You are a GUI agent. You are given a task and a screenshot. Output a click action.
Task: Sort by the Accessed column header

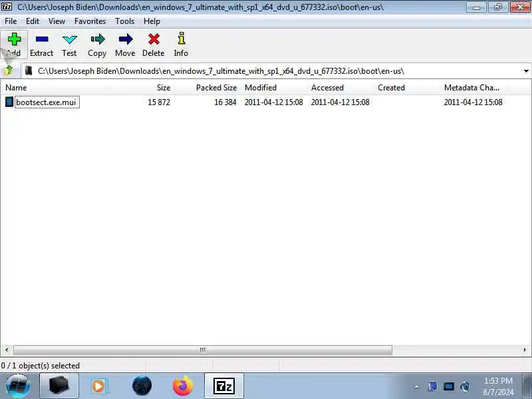(x=340, y=88)
